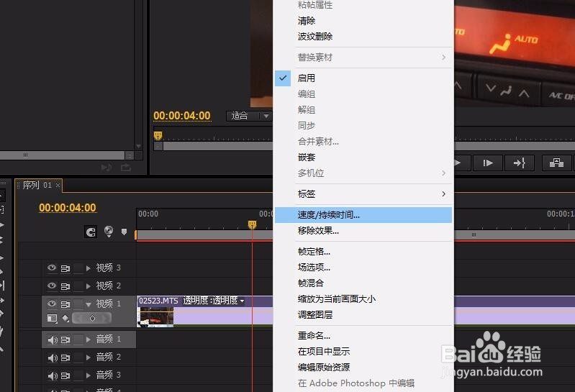
Task: Toggle sync lock for 视频 3 track
Action: coord(65,268)
